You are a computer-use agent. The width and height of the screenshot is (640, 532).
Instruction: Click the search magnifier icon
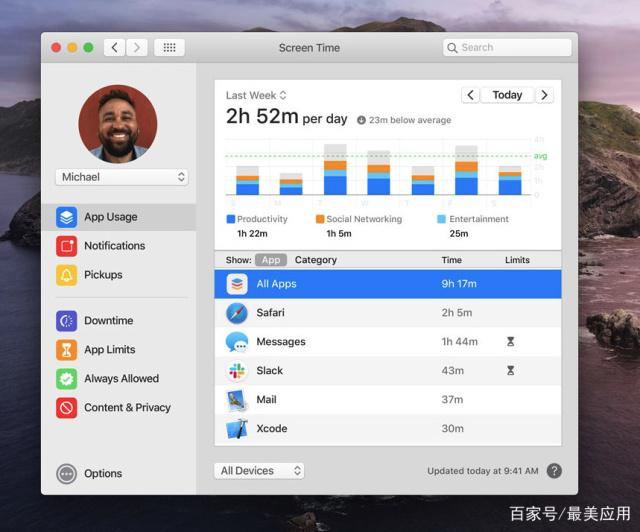(x=452, y=48)
